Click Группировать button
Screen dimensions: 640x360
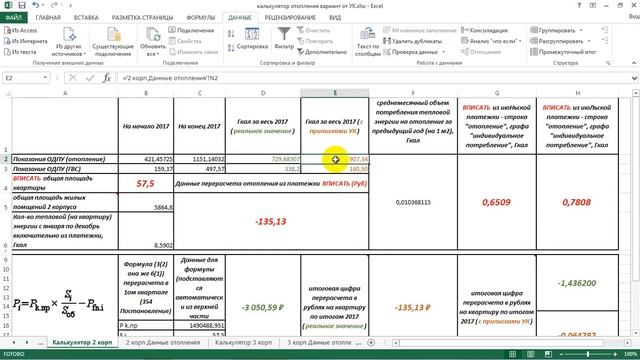point(553,31)
